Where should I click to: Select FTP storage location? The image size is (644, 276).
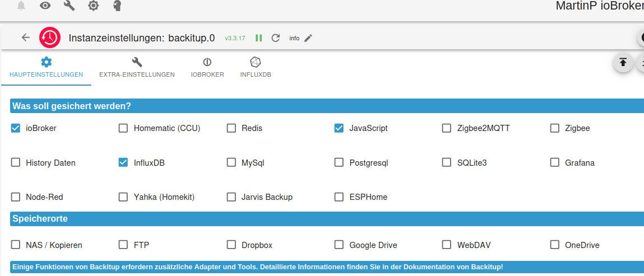[x=123, y=245]
